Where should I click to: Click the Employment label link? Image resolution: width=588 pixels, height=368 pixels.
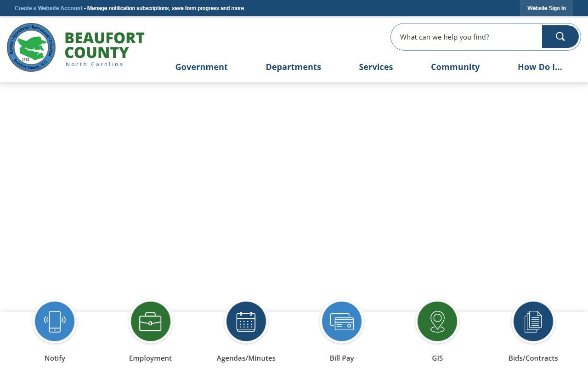tap(150, 358)
